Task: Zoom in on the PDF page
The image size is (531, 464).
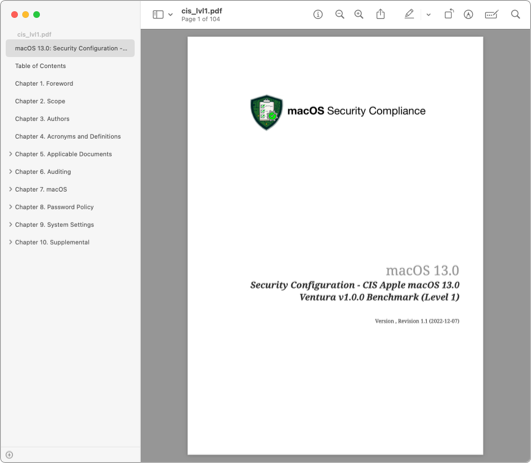Action: (359, 15)
